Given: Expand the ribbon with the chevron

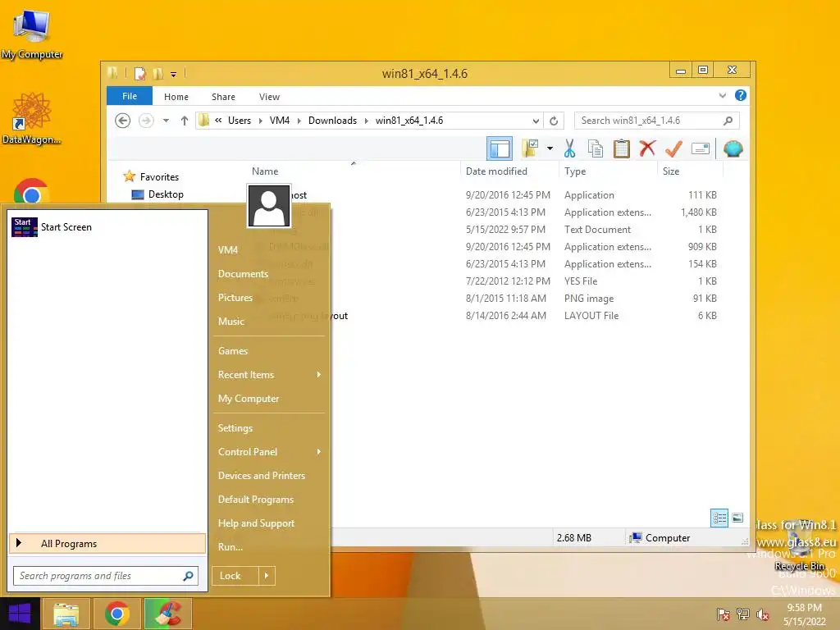Looking at the screenshot, I should 722,95.
